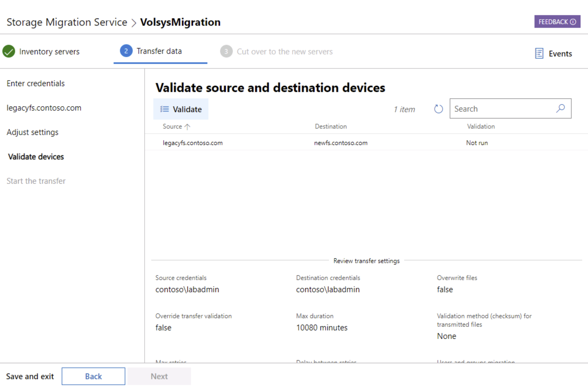Click the Validate list icon
The height and width of the screenshot is (389, 588).
pyautogui.click(x=164, y=109)
